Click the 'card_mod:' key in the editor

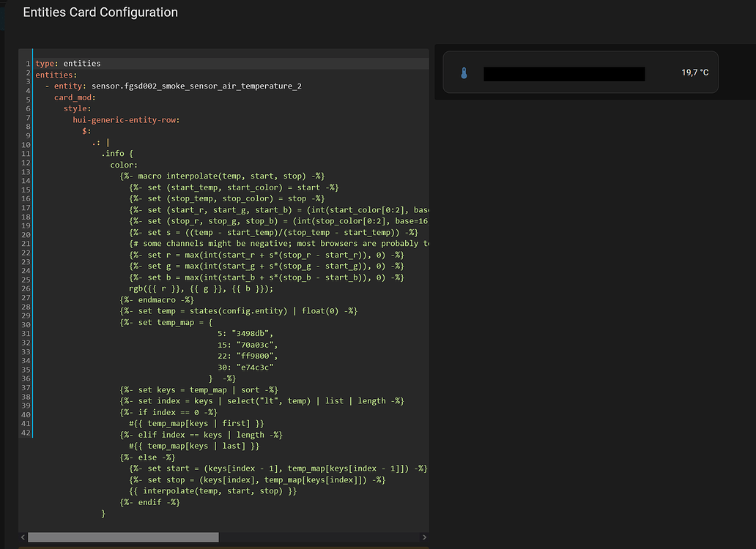[x=75, y=97]
